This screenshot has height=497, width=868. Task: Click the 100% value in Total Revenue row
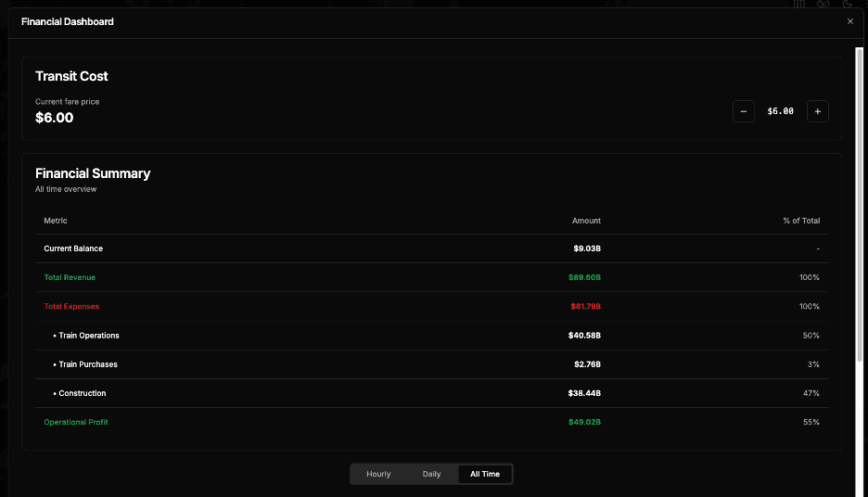point(810,277)
